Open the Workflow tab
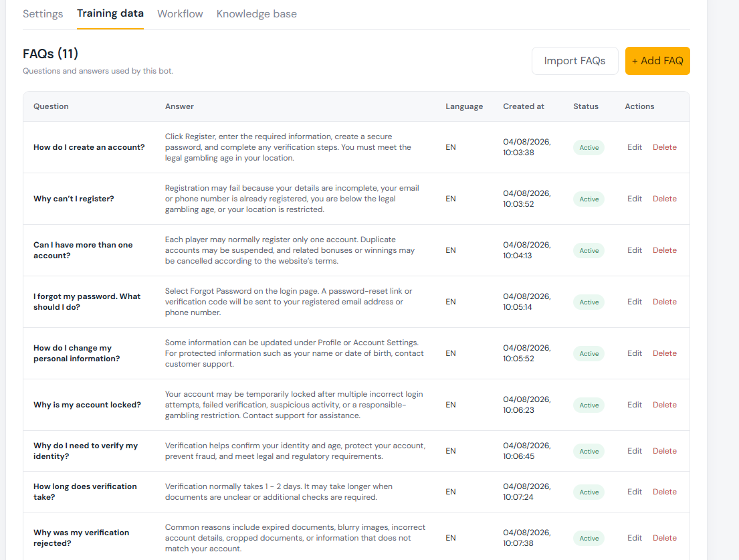739x560 pixels. coord(180,14)
